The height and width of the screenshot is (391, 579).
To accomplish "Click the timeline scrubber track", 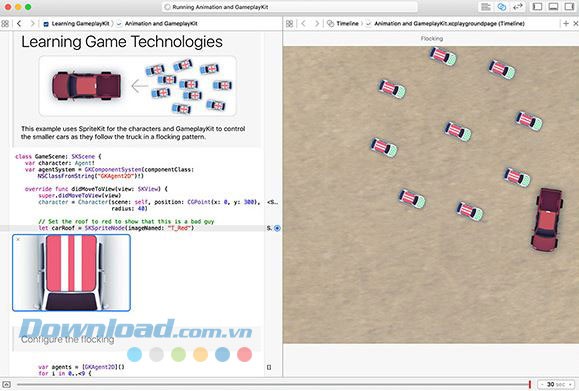I will pyautogui.click(x=273, y=384).
